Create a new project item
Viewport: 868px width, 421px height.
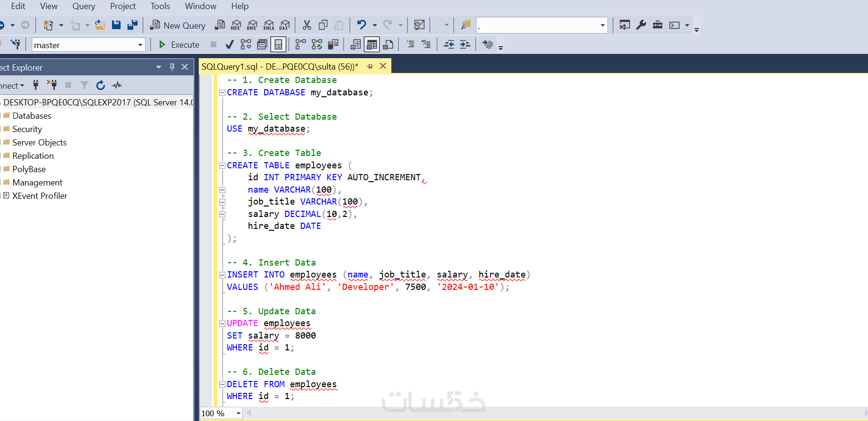tap(48, 25)
